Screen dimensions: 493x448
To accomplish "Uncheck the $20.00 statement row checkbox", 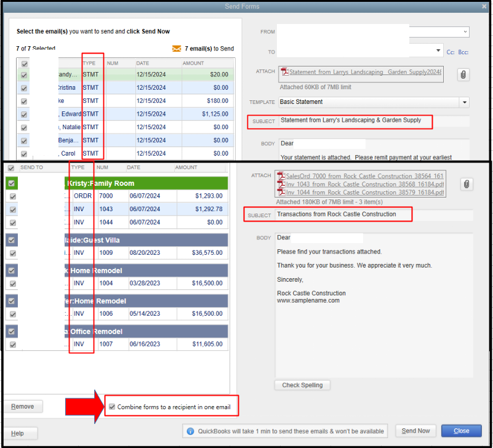I will 24,75.
